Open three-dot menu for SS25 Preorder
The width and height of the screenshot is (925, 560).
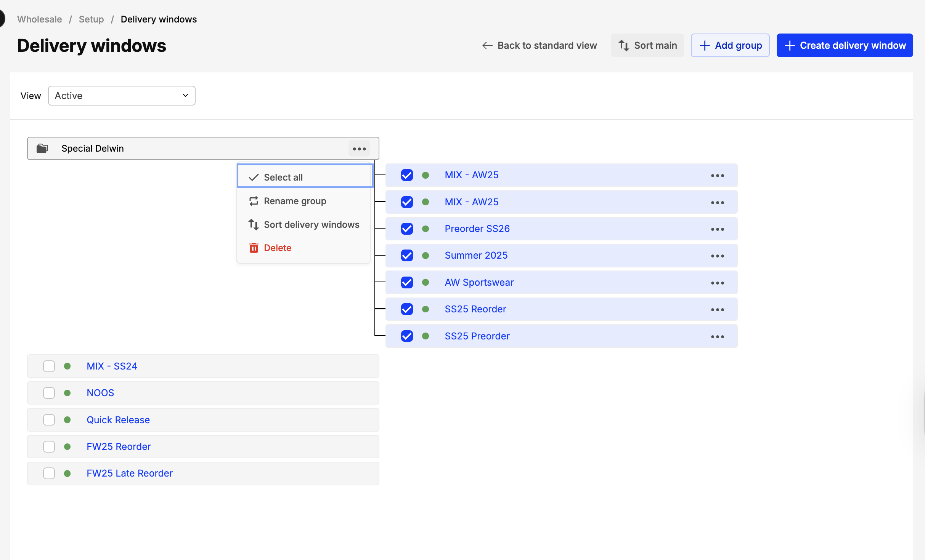coord(717,336)
